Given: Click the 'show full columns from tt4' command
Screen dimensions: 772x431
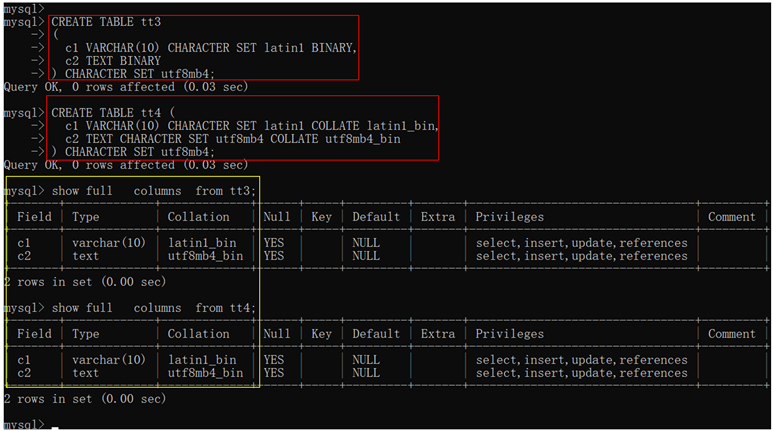Looking at the screenshot, I should pyautogui.click(x=153, y=308).
